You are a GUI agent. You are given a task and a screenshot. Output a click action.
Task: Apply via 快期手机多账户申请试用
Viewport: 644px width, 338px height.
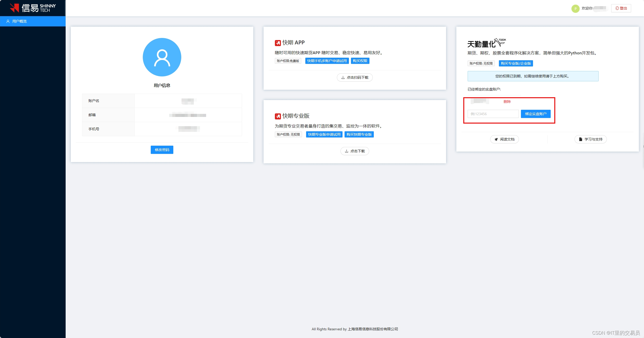pos(327,61)
